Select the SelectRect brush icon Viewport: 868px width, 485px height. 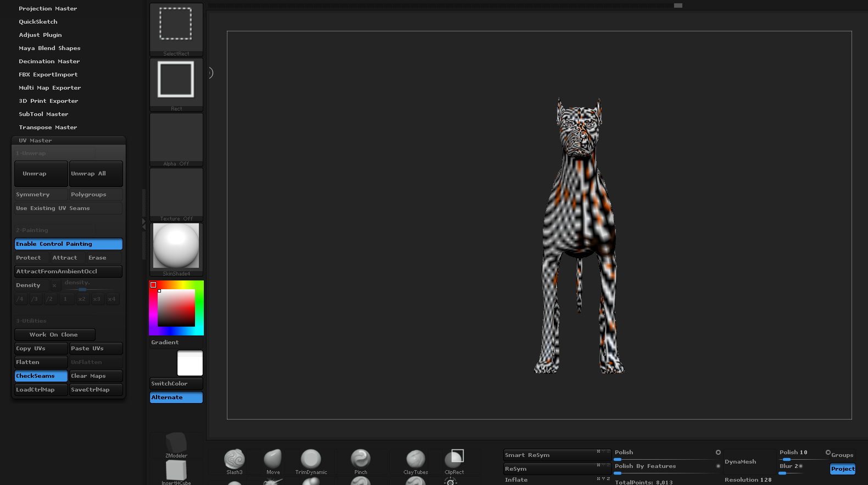[176, 25]
